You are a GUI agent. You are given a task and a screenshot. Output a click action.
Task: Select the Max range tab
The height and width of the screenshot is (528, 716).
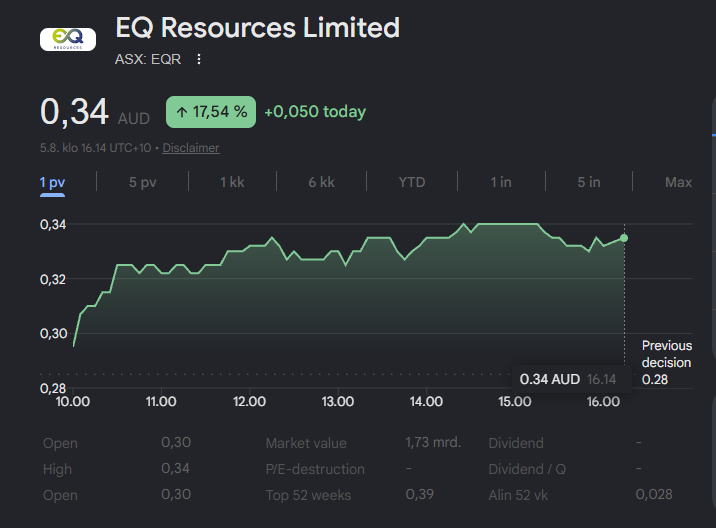(679, 182)
